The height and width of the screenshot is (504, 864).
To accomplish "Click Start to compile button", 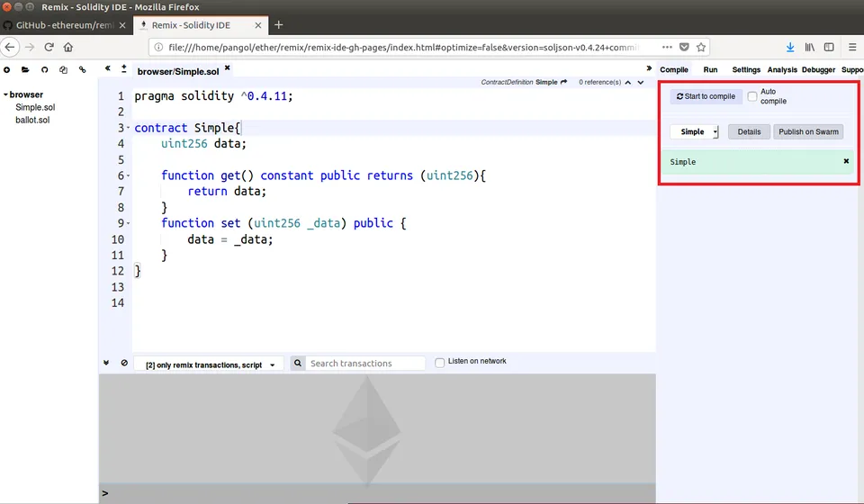I will click(x=706, y=96).
